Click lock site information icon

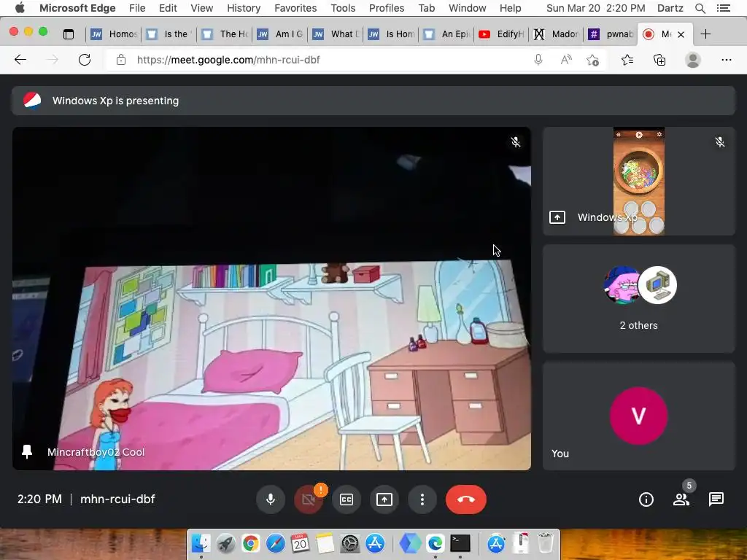121,60
